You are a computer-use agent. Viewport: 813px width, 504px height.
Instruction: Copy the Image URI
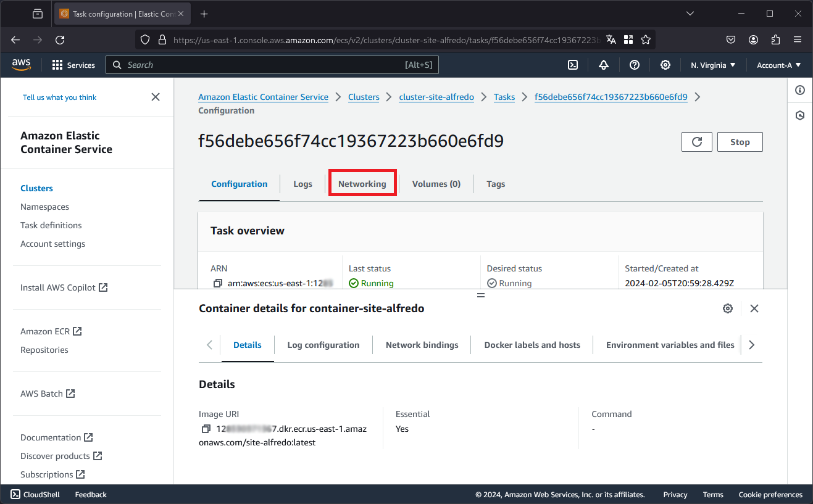[x=206, y=429]
